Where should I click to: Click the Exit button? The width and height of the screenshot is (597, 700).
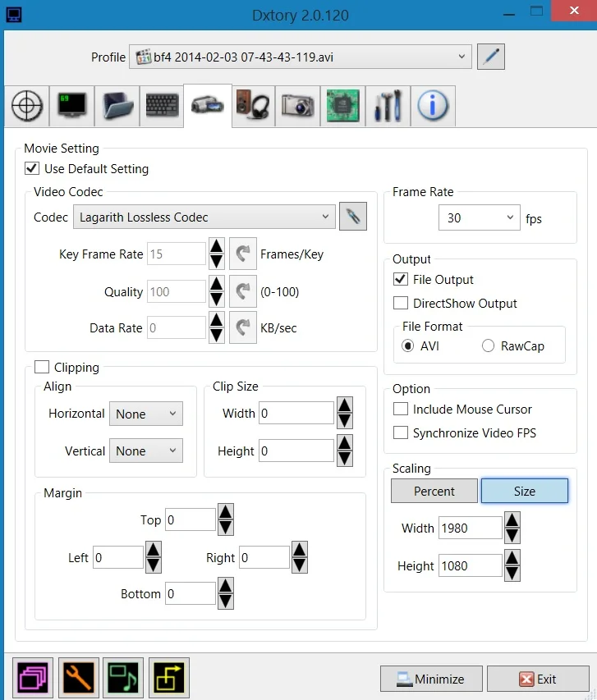[538, 679]
